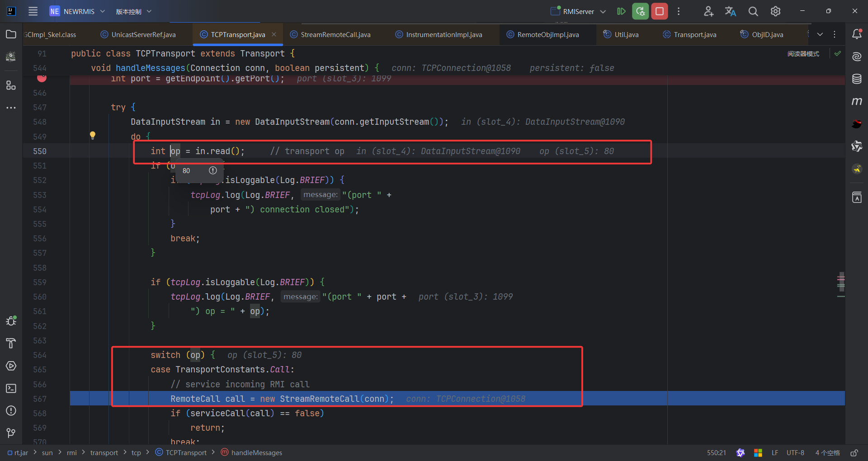Viewport: 868px width, 461px height.
Task: Open the NEWRMIS project dropdown
Action: point(77,11)
